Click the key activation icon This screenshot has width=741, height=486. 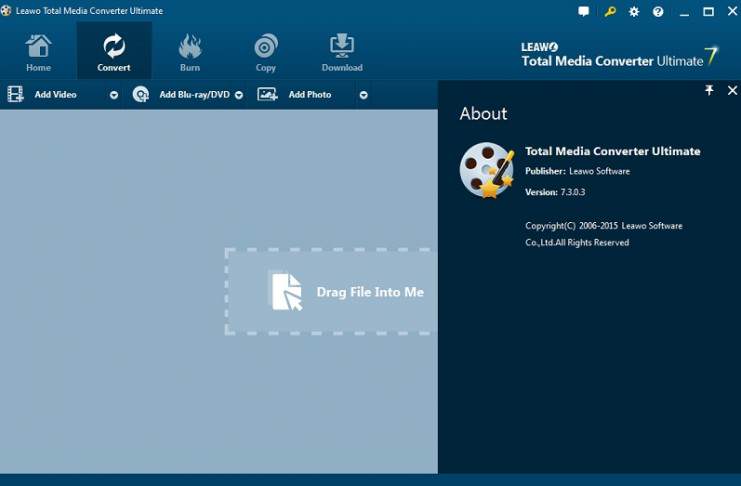tap(610, 12)
